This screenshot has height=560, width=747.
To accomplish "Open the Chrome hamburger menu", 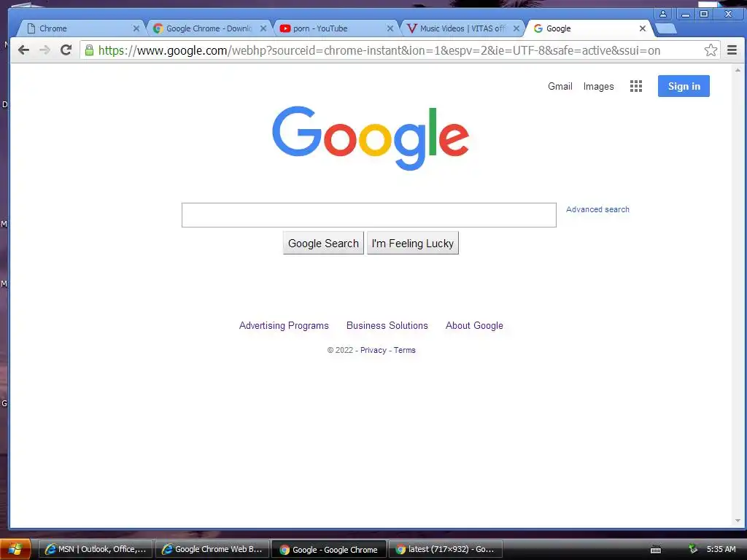I will pyautogui.click(x=732, y=50).
